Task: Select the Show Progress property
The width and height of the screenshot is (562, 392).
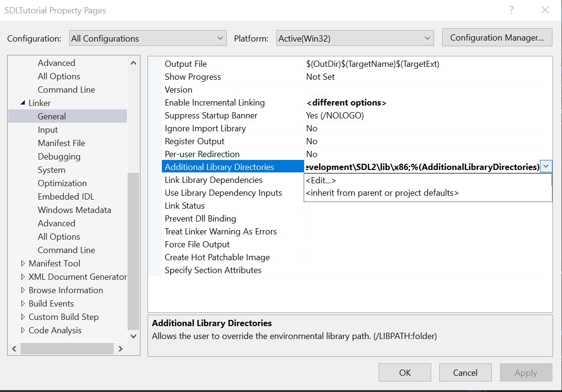Action: 193,77
